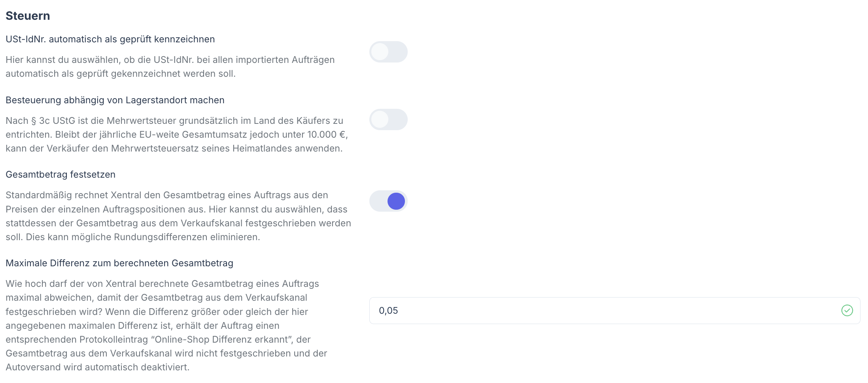Enable the USt-IdNr. automatisch als geprüft toggle
This screenshot has width=868, height=383.
click(388, 52)
